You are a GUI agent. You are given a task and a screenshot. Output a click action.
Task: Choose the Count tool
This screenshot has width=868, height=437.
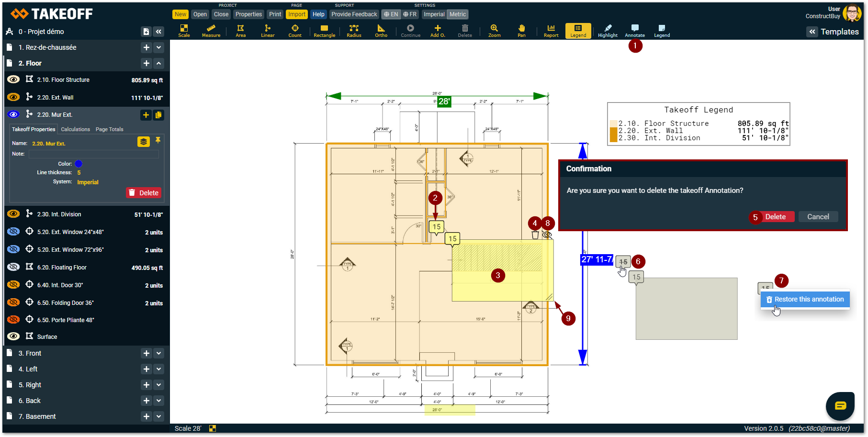[295, 31]
